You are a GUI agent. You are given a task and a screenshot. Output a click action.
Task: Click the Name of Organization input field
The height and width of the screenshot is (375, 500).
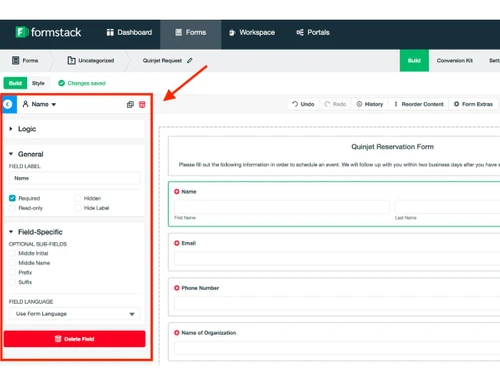(337, 348)
